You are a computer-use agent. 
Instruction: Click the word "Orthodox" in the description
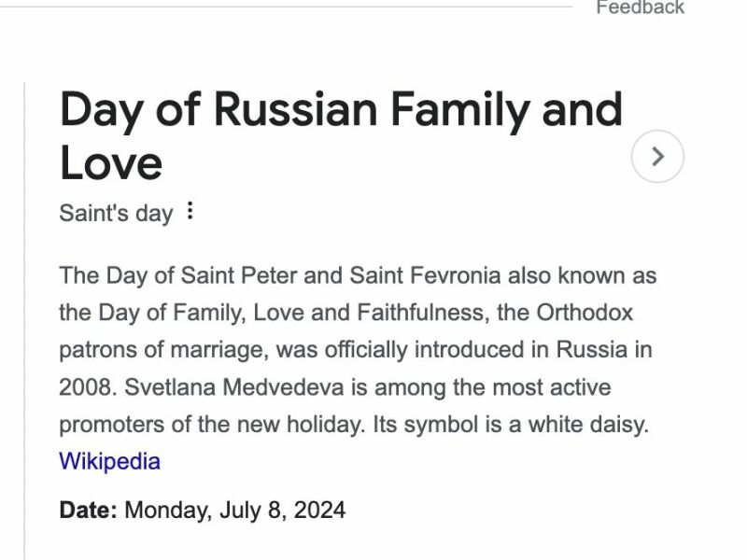[x=585, y=313]
